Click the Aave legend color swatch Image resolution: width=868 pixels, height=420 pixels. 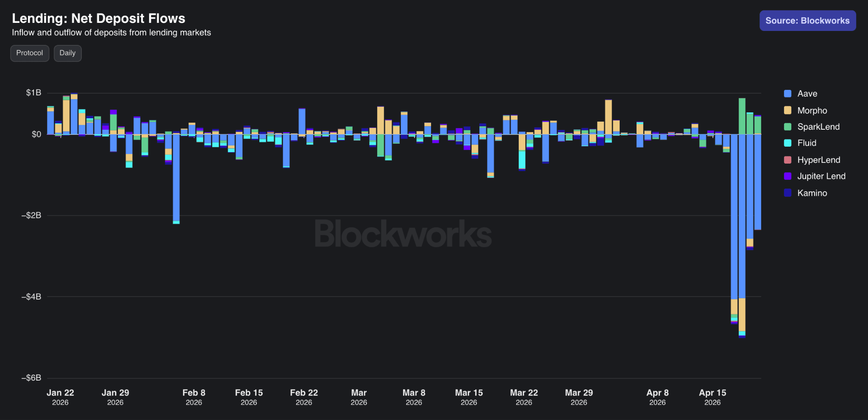pos(787,94)
